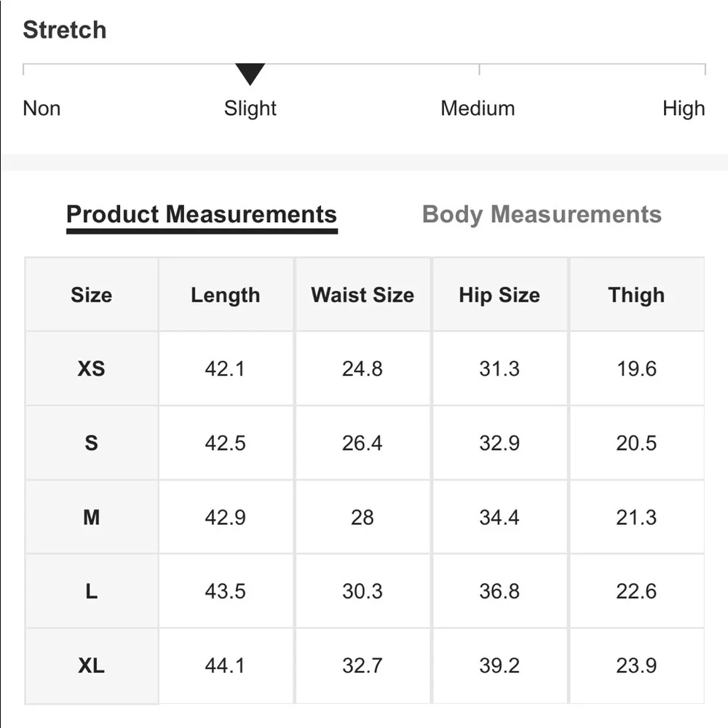The width and height of the screenshot is (728, 728).
Task: Select the L size row header
Action: tap(92, 591)
